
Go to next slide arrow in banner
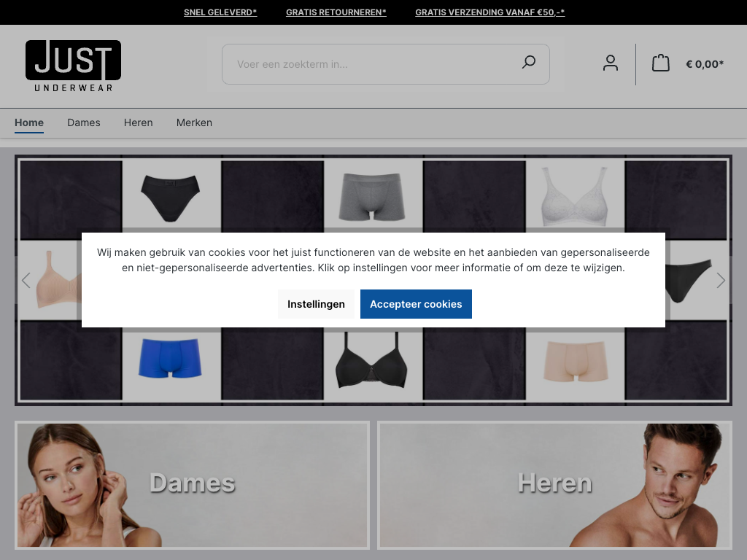click(720, 280)
